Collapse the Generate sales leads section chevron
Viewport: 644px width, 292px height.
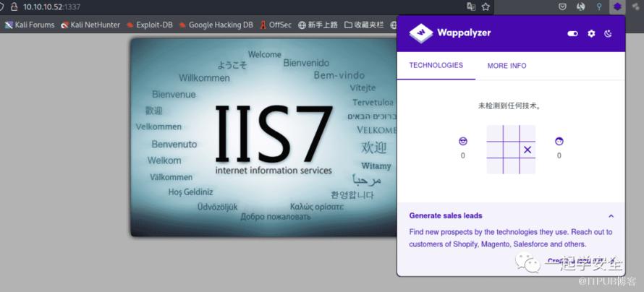[x=611, y=216]
